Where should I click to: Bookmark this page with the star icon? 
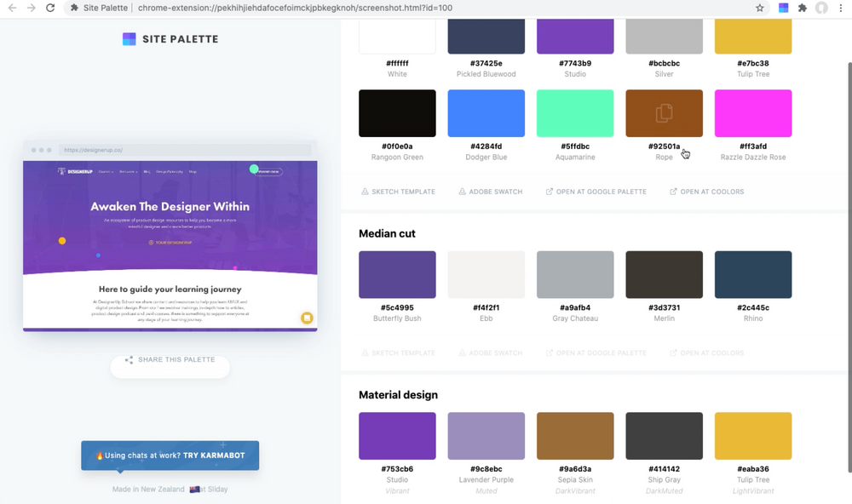(x=759, y=8)
